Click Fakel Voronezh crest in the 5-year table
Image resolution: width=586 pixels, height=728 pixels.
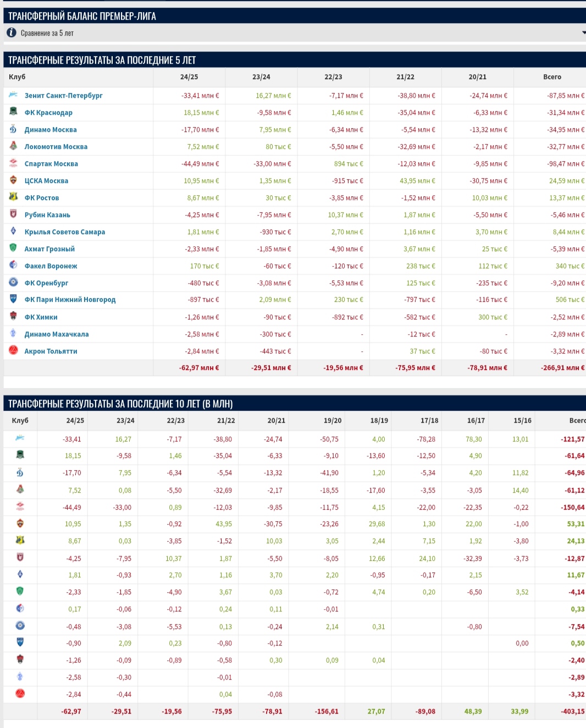(x=13, y=265)
